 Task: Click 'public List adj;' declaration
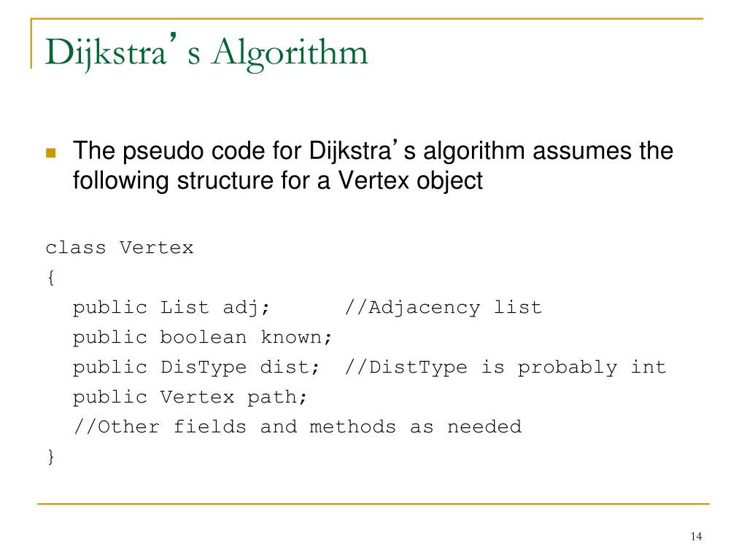pos(171,308)
